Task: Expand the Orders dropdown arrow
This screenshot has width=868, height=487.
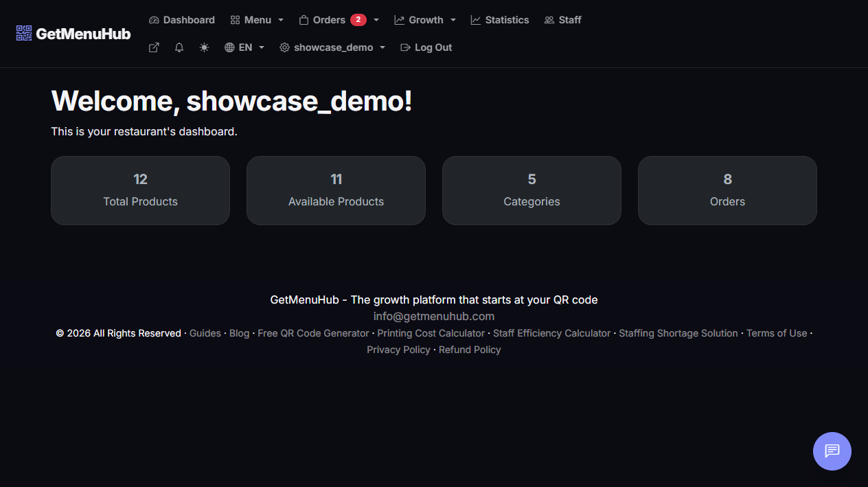Action: click(x=376, y=20)
